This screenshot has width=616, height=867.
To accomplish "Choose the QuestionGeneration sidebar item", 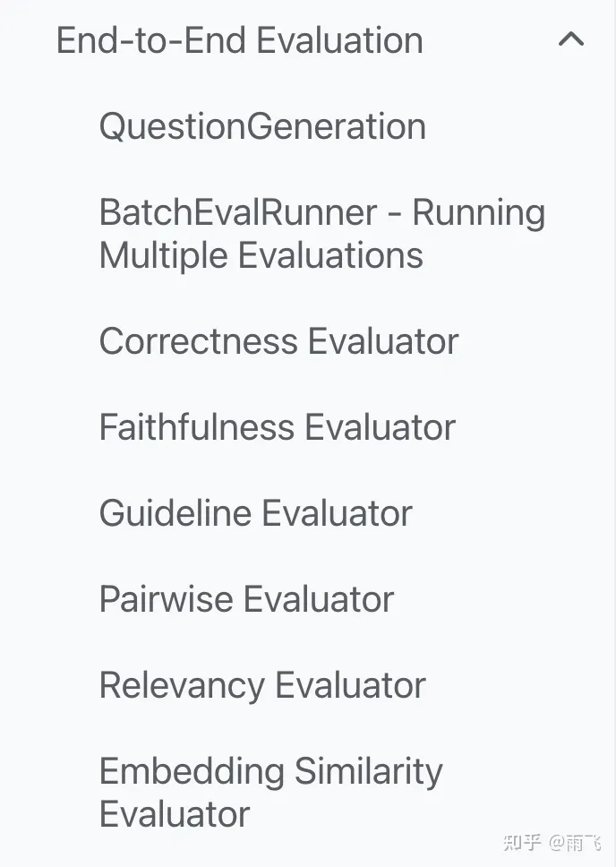I will 262,126.
